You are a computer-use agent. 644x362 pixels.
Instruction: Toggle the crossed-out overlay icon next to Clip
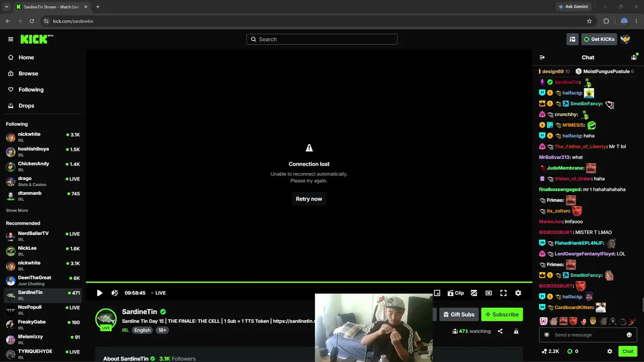[474, 293]
